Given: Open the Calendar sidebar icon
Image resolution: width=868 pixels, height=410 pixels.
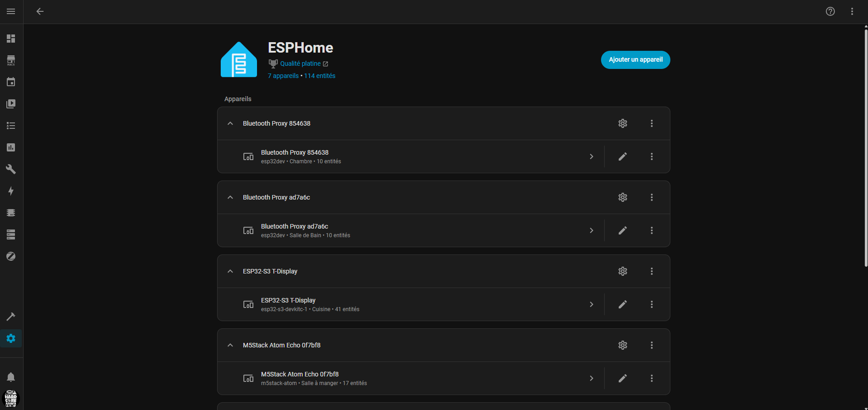Looking at the screenshot, I should [x=11, y=82].
